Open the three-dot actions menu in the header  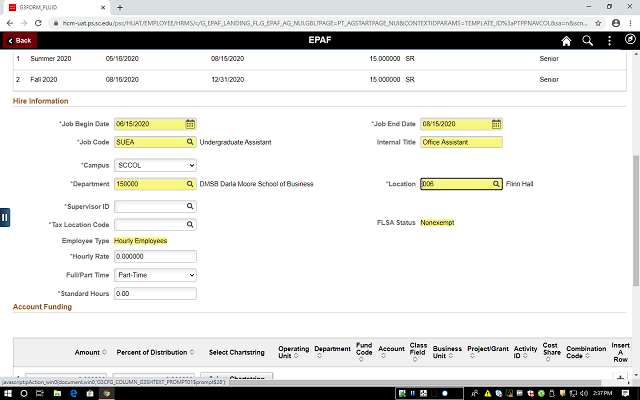[609, 41]
